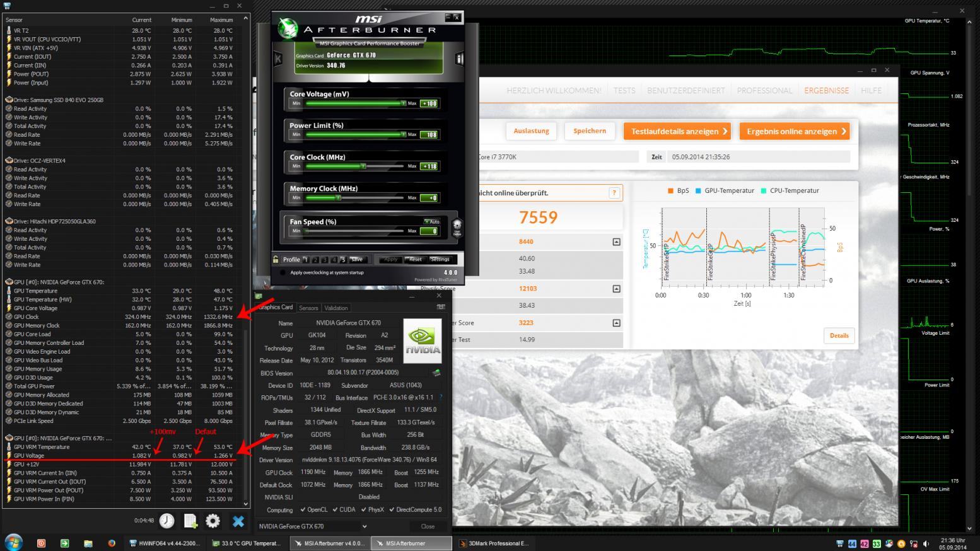Click the tray temperature icon showing 33

tap(877, 543)
